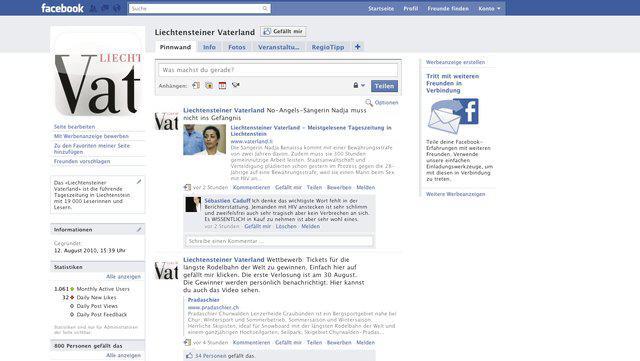Screen dimensions: 640x361
Task: Click the attach photo icon in composer
Action: click(x=209, y=85)
